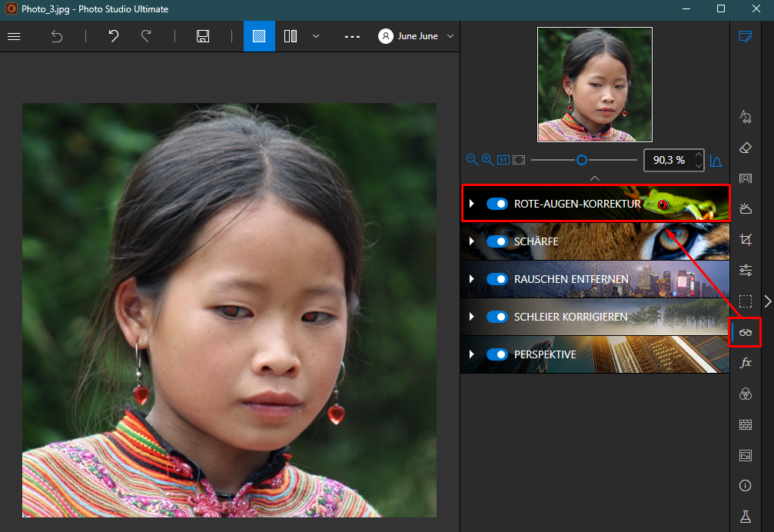This screenshot has height=532, width=774.
Task: Open the hamburger main menu
Action: click(x=14, y=36)
